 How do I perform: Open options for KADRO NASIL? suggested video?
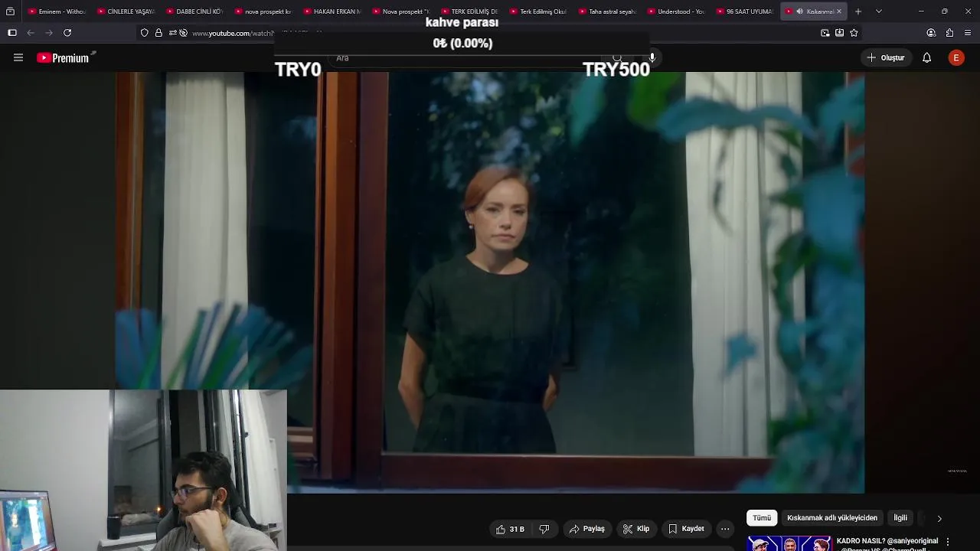click(948, 542)
